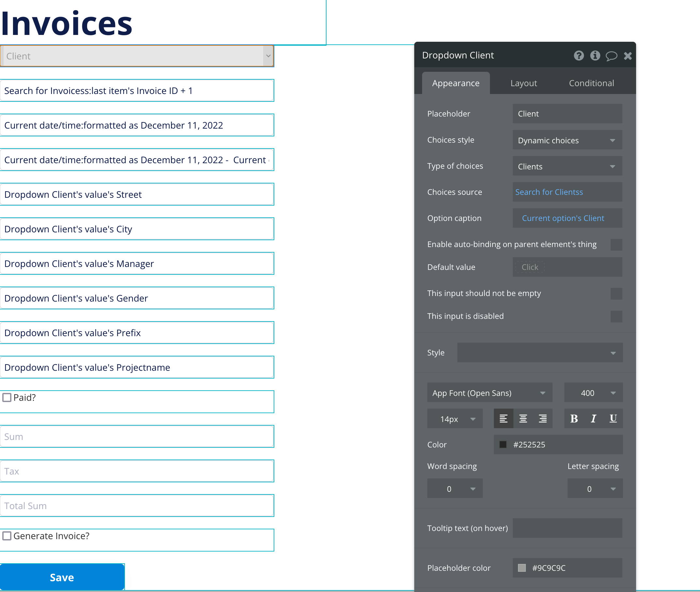This screenshot has width=700, height=592.
Task: Edit the 'Search for Clientss' choices source
Action: coord(549,192)
